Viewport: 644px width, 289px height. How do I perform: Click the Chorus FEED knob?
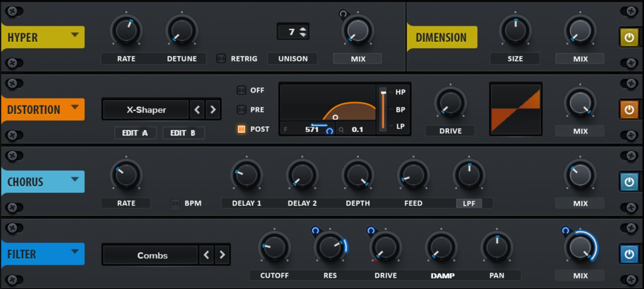[x=413, y=175]
